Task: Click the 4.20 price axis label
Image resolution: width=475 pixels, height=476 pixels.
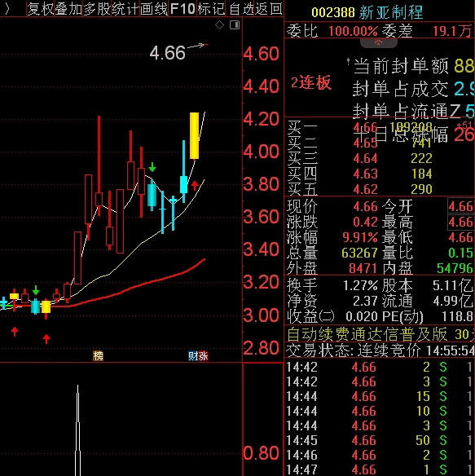Action: (261, 119)
